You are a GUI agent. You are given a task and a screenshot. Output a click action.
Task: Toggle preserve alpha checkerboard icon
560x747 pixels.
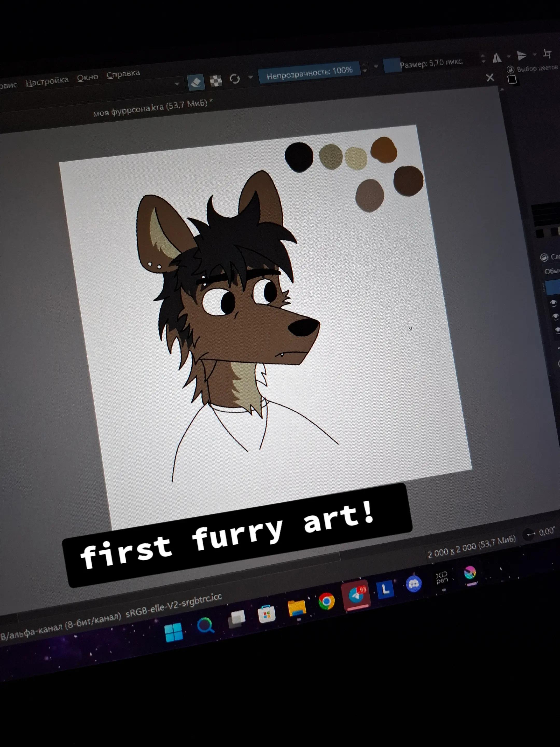coord(216,81)
